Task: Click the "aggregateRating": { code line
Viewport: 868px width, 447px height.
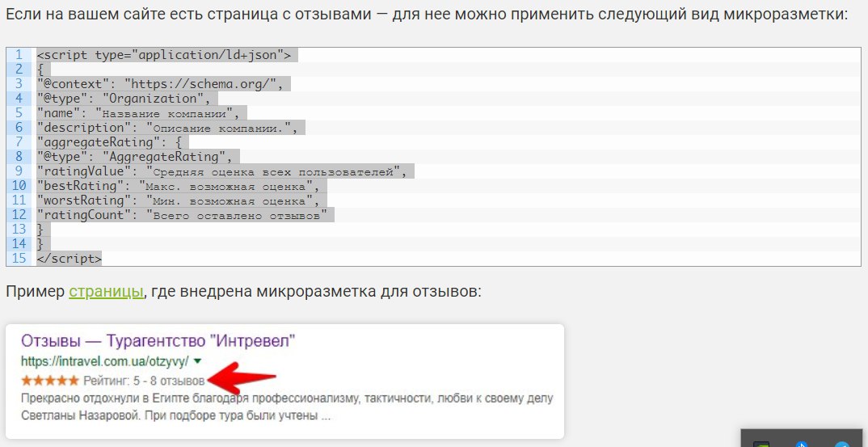Action: coord(109,142)
